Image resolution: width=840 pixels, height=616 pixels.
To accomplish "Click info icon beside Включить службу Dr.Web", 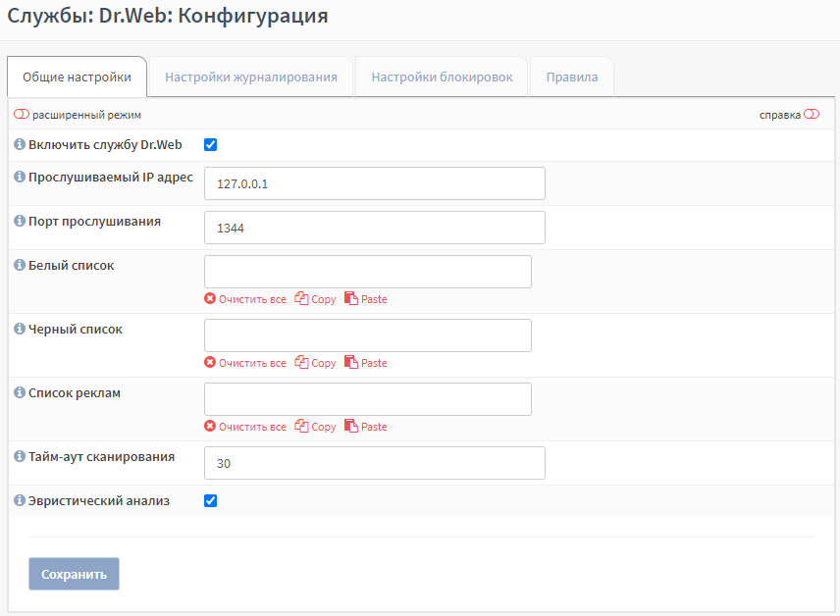I will click(x=20, y=144).
